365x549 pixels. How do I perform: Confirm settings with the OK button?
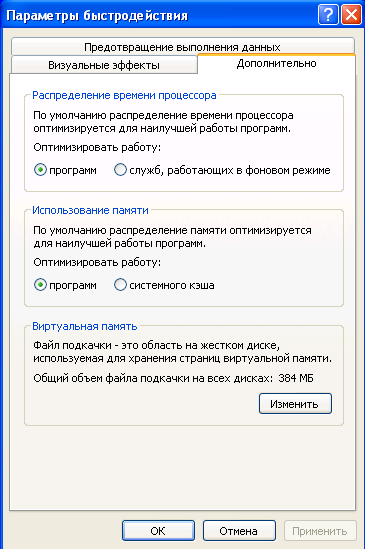point(158,531)
